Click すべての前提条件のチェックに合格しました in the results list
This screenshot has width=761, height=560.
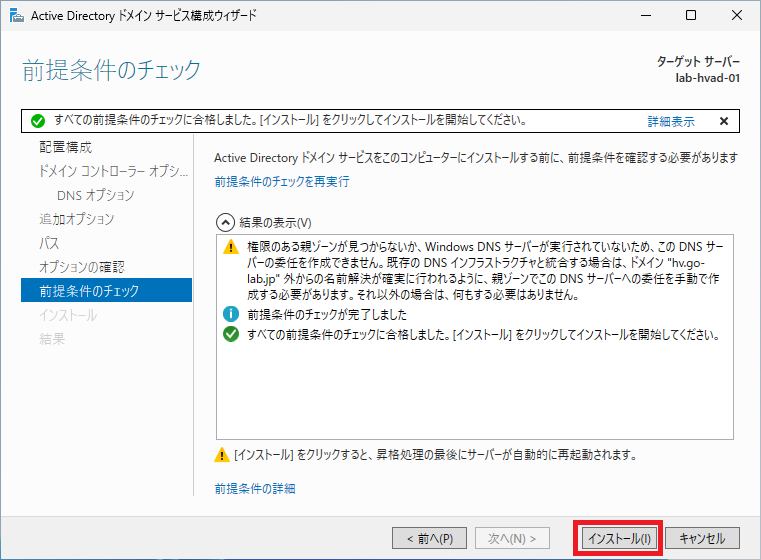coord(483,334)
